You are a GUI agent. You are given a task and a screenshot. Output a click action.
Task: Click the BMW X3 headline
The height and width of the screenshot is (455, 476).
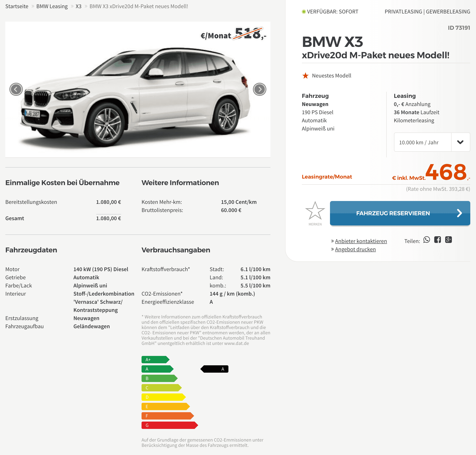(332, 42)
